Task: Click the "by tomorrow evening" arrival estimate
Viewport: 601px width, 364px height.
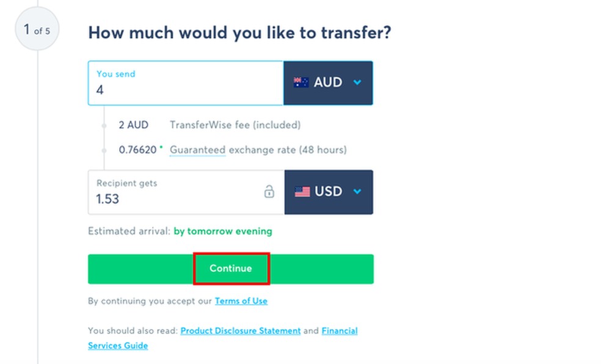Action: pos(223,231)
